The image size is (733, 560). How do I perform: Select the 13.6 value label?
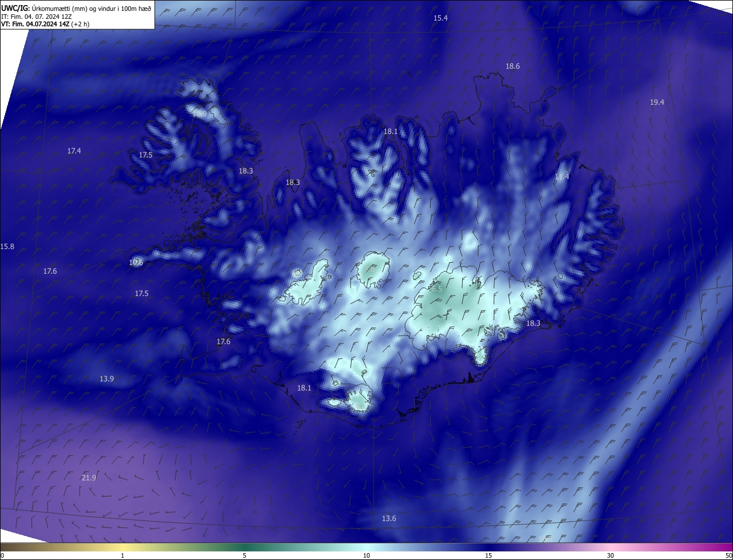pyautogui.click(x=389, y=519)
